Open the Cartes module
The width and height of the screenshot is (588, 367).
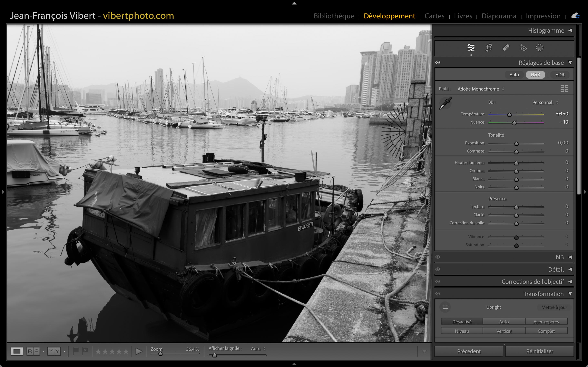click(434, 16)
